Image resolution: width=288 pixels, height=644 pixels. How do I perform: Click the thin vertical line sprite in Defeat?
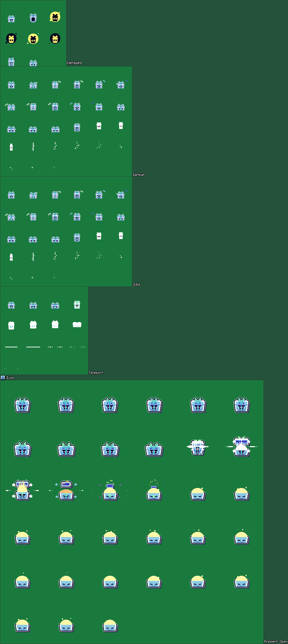point(33,147)
